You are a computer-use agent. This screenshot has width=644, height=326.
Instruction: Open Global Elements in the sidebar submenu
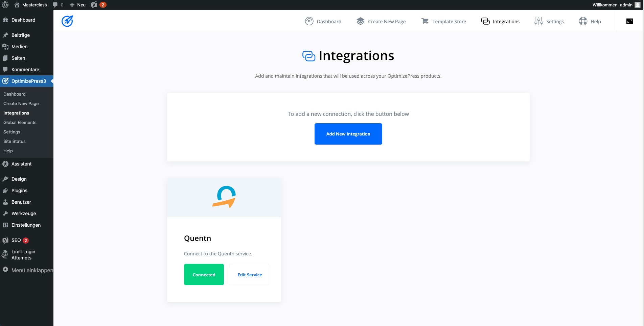(x=20, y=122)
